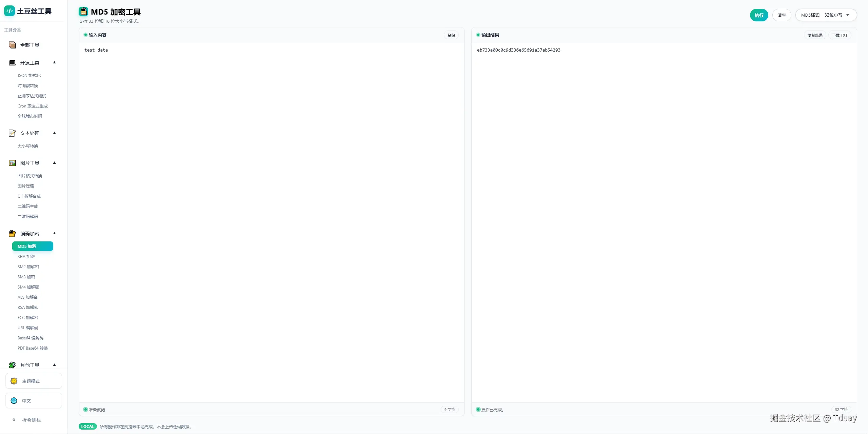
Task: Collapse the 图片工具 section arrow
Action: pyautogui.click(x=54, y=163)
